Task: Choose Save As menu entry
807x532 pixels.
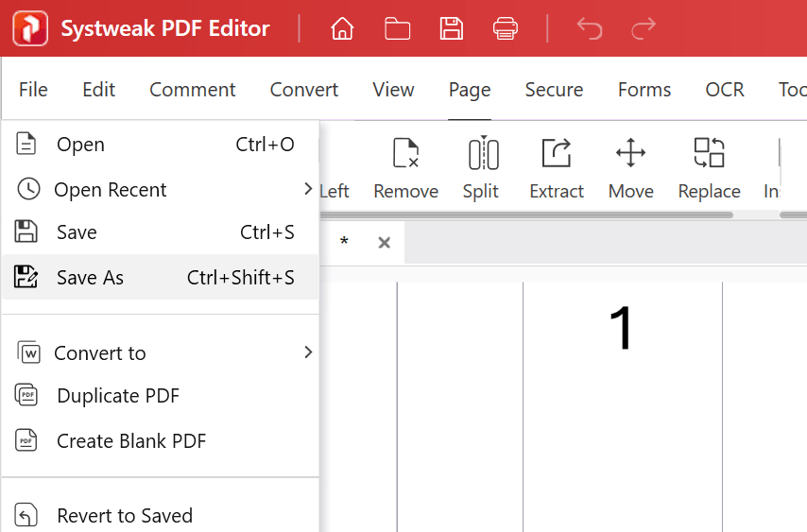Action: click(x=160, y=277)
